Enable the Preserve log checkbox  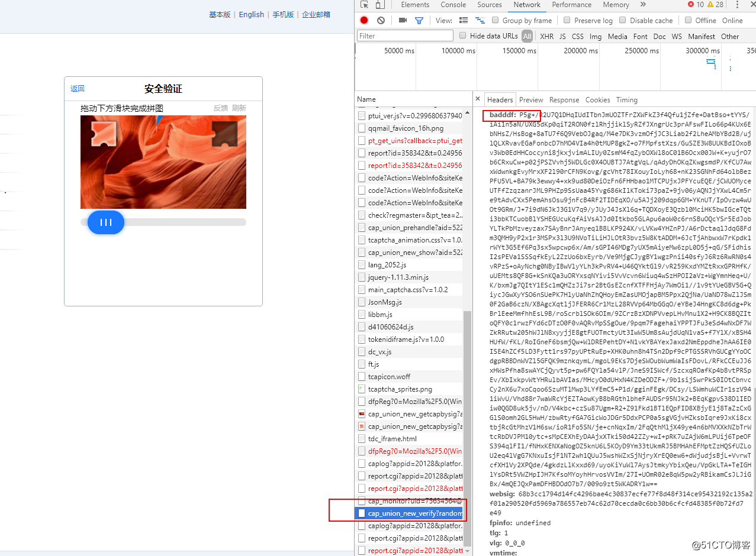567,20
